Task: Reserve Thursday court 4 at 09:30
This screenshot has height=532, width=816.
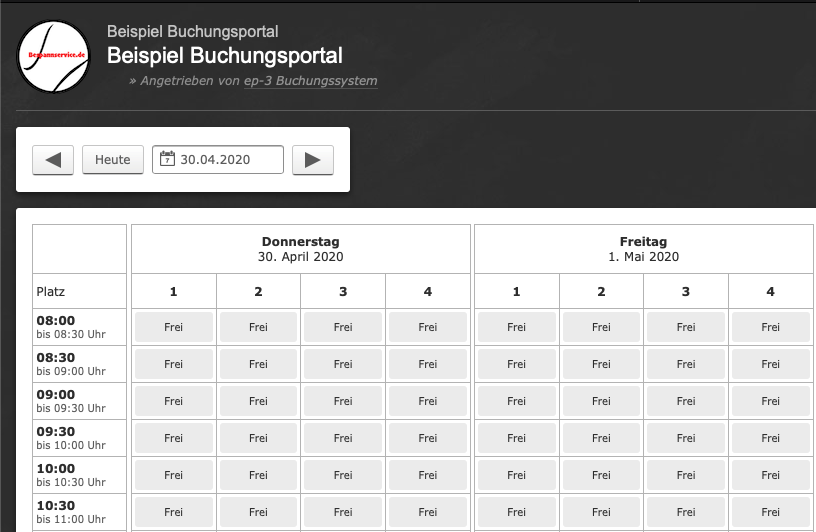Action: point(428,438)
